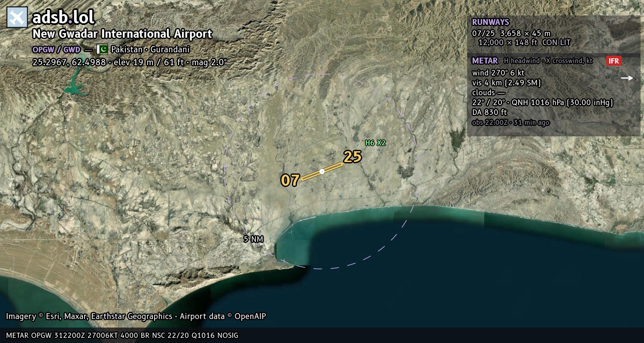Click the 5 NM range ring label

[x=253, y=239]
